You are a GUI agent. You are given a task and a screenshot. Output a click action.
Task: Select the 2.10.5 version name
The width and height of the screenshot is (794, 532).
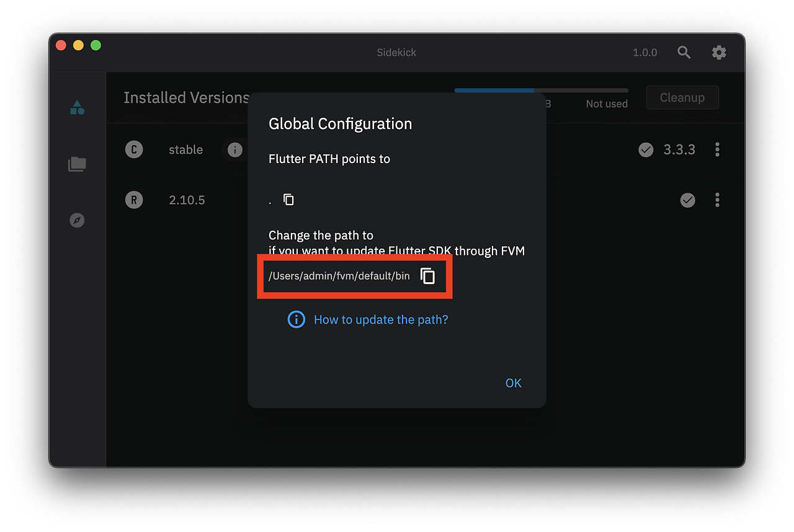[187, 200]
